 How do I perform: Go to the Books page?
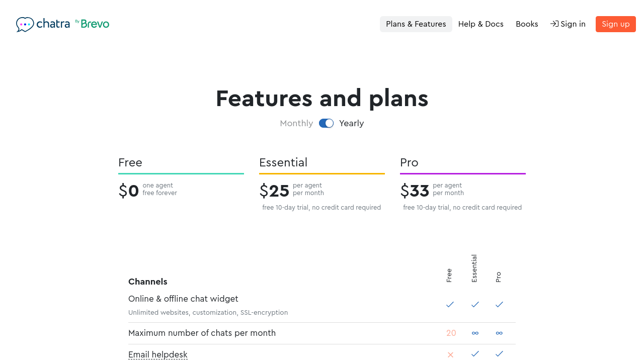[x=527, y=24]
